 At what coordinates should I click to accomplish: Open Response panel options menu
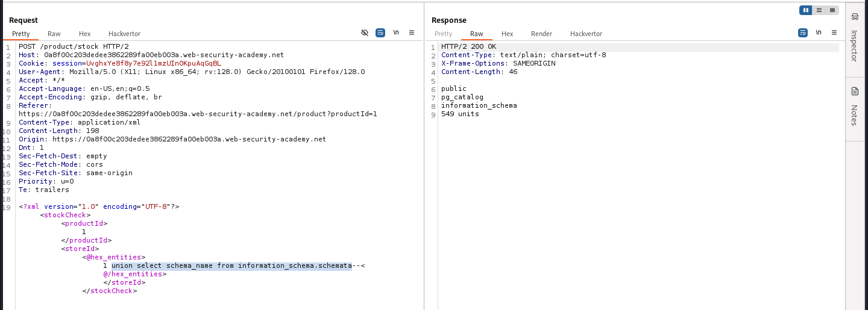834,33
